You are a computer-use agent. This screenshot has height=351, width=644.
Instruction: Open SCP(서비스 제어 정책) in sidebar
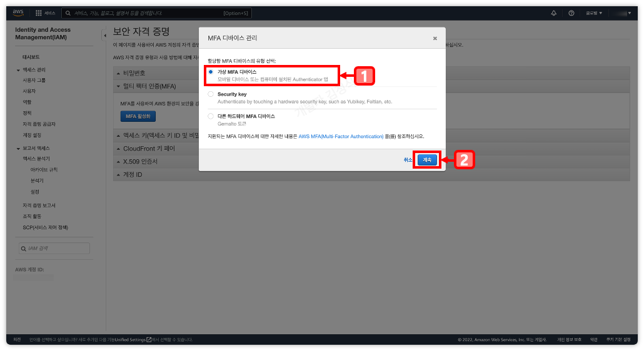(45, 227)
